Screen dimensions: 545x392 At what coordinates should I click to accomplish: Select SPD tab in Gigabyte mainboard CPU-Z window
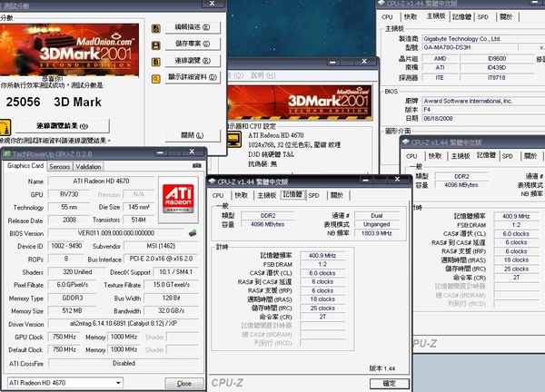coord(483,17)
